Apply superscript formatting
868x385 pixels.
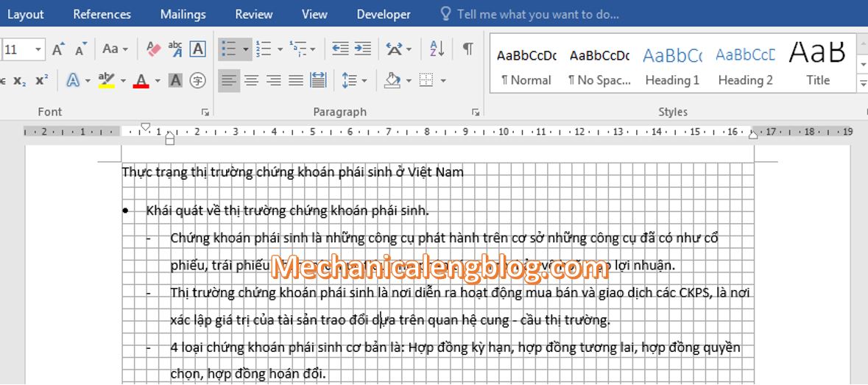click(42, 81)
